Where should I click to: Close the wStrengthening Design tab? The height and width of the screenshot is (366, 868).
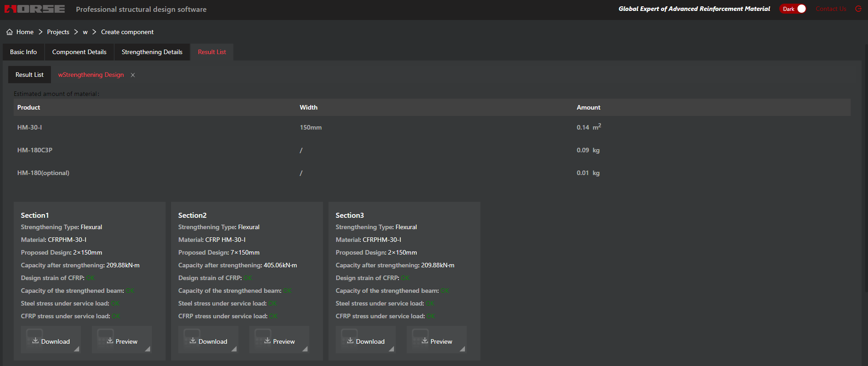click(133, 75)
